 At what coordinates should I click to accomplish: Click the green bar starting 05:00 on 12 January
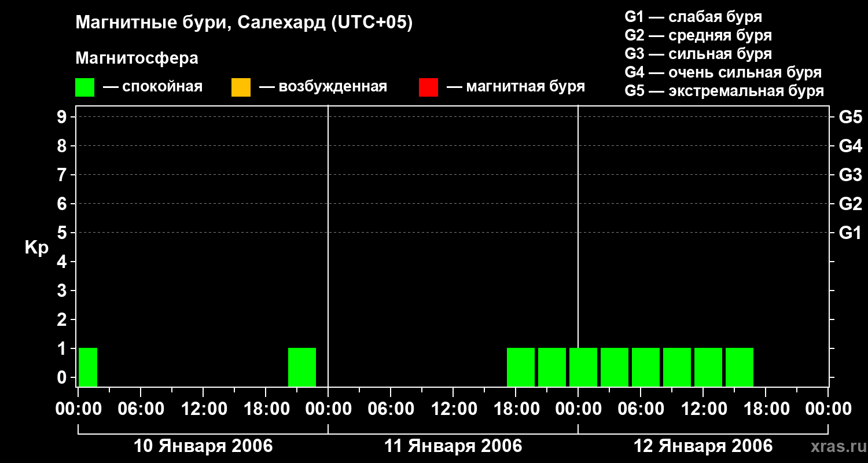tap(646, 367)
